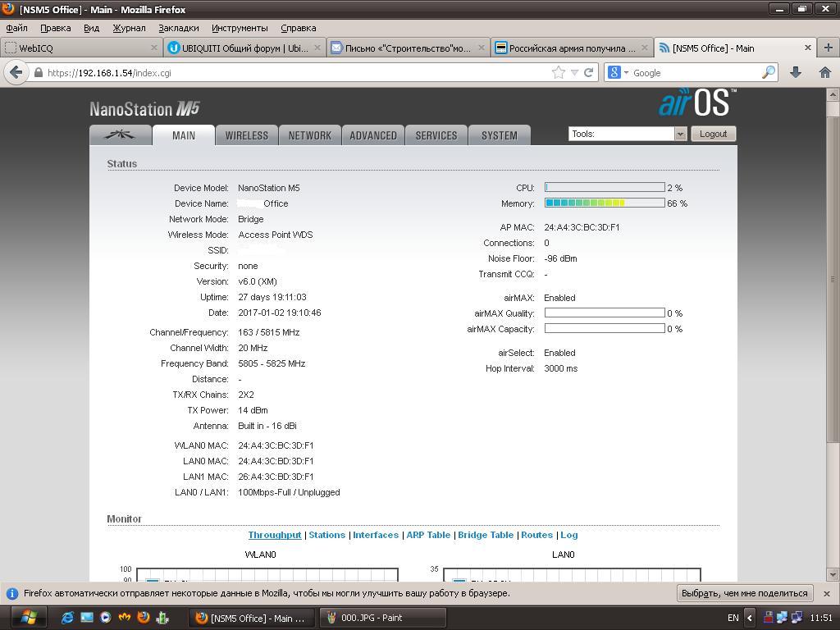The width and height of the screenshot is (840, 630).
Task: Reload the page with the refresh icon
Action: tap(588, 72)
